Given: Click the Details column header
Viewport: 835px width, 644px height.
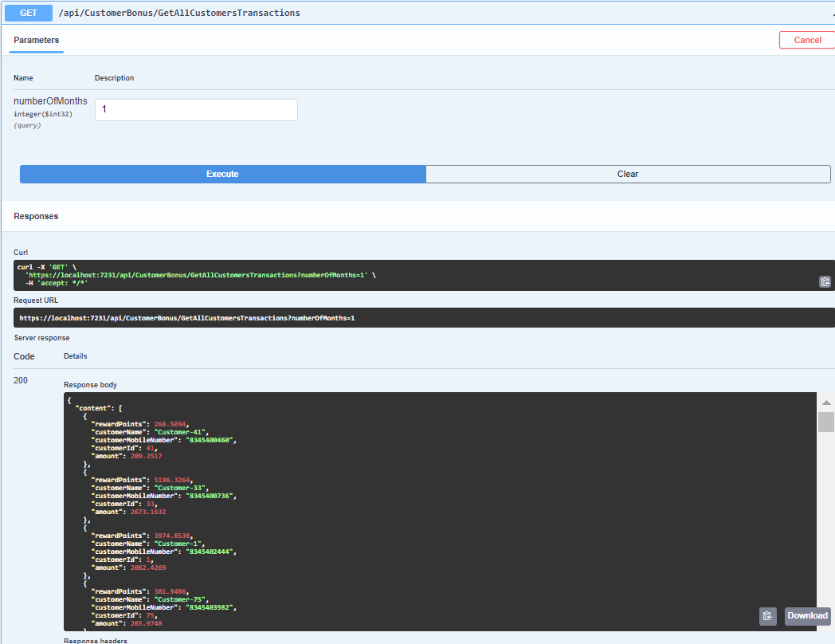Looking at the screenshot, I should 75,355.
